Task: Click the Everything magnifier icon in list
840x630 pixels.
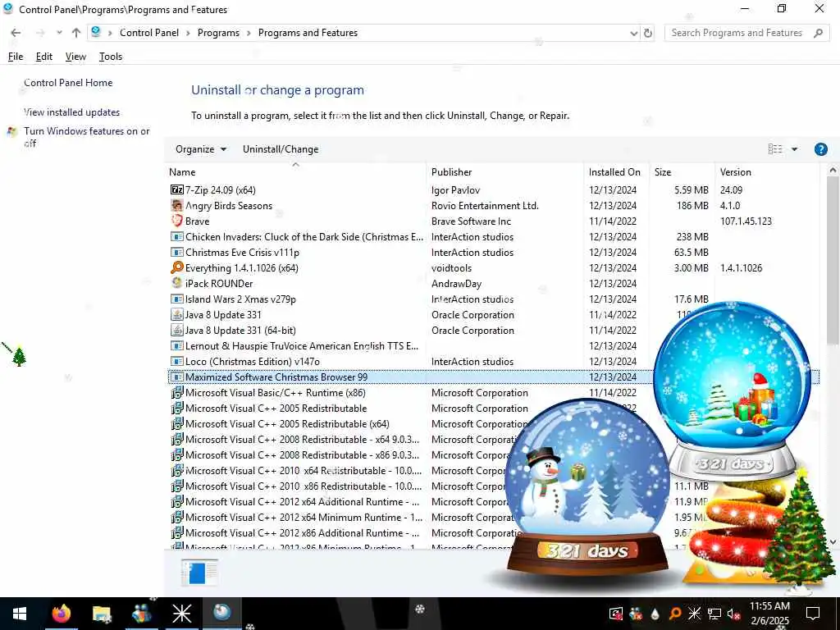Action: click(177, 267)
